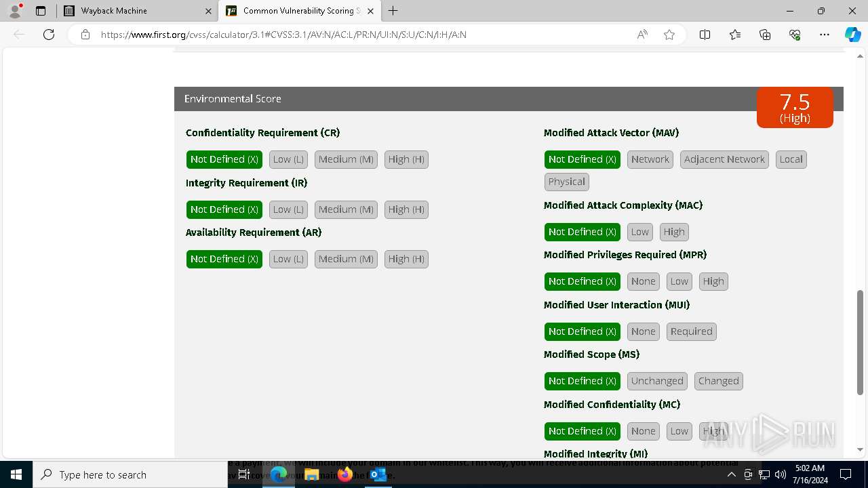
Task: View site information lock icon
Action: click(85, 35)
